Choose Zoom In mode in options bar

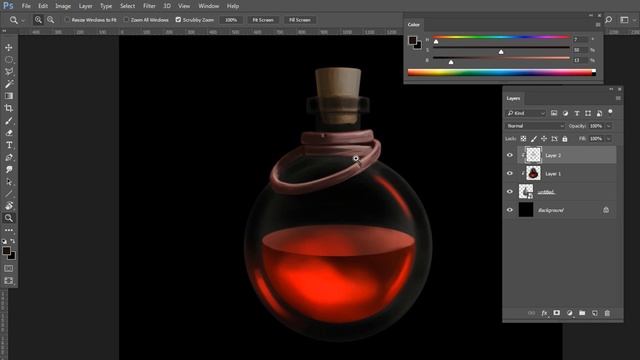[x=38, y=20]
